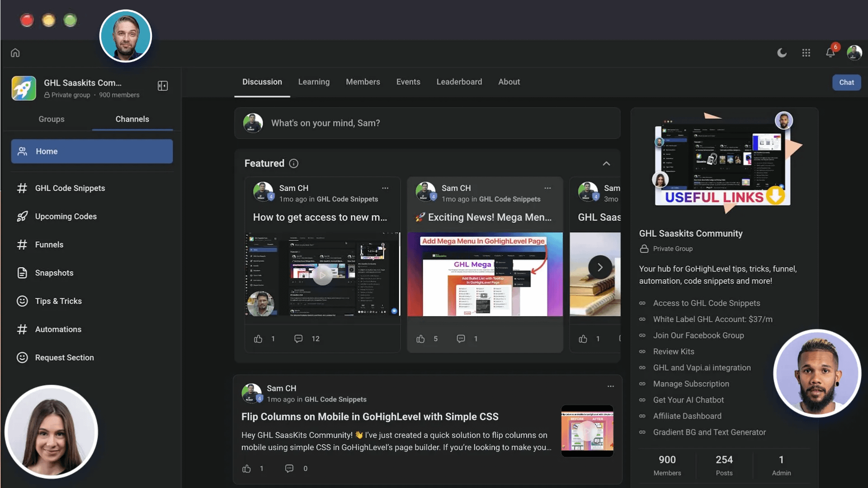Open notifications bell with 6 alerts
This screenshot has height=488, width=868.
830,52
